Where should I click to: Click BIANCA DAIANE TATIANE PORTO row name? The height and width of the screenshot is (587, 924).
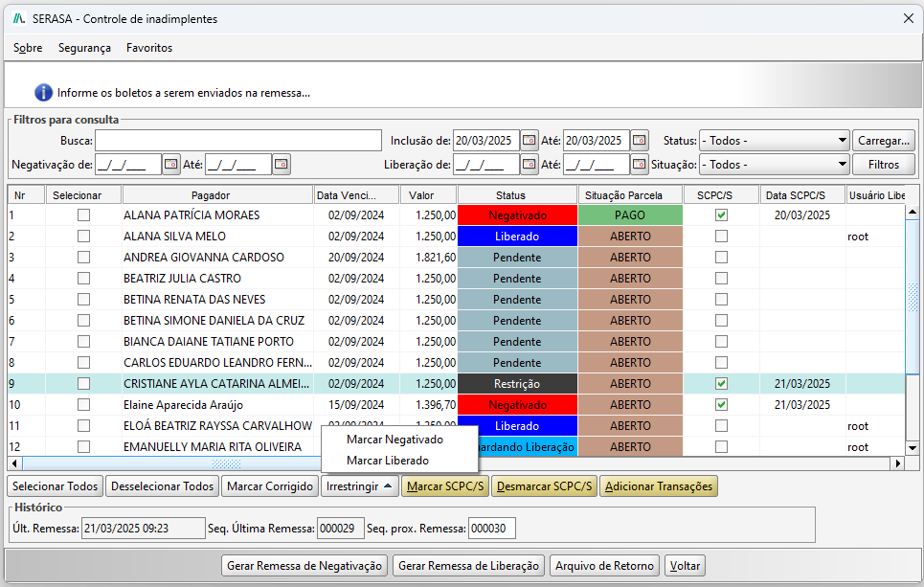pos(209,342)
